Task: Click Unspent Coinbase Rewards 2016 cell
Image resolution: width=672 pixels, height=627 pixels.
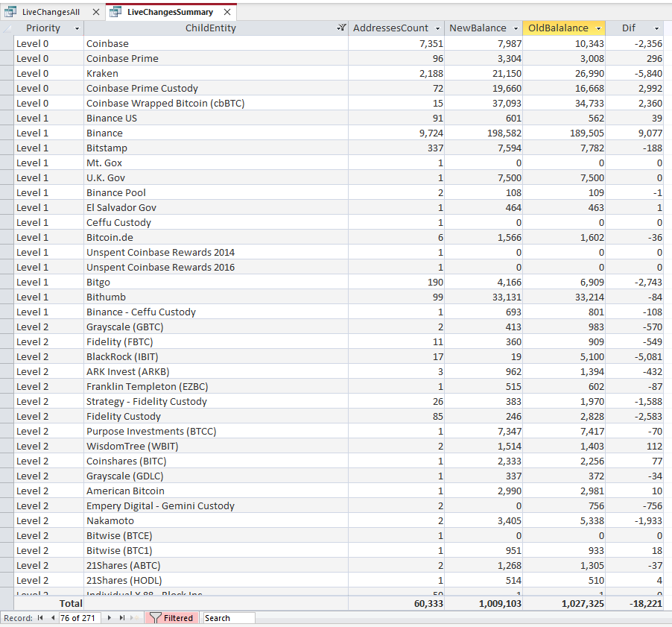Action: 216,267
